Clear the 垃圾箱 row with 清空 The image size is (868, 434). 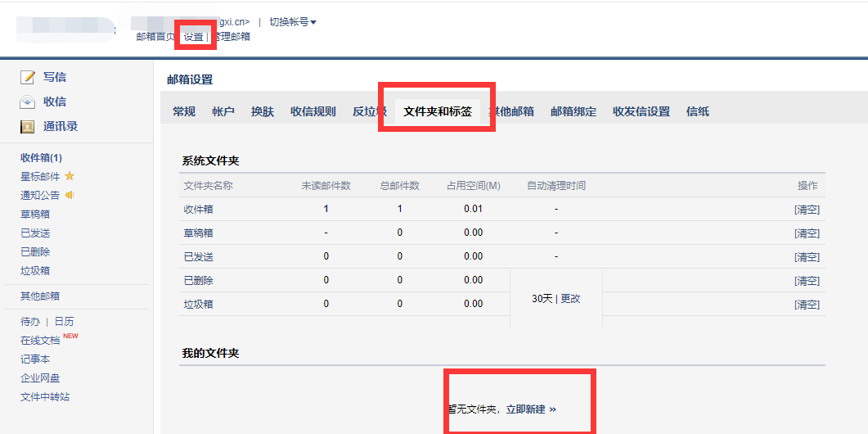coord(807,305)
